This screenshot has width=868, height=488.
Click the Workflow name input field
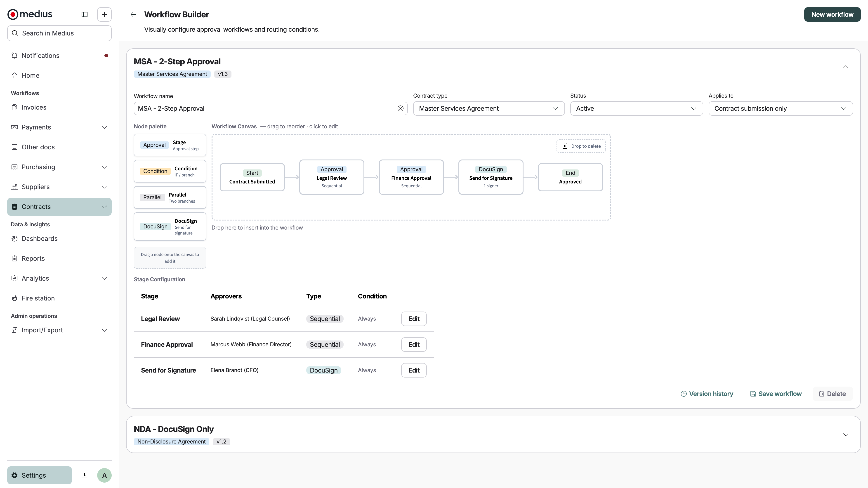pyautogui.click(x=271, y=108)
